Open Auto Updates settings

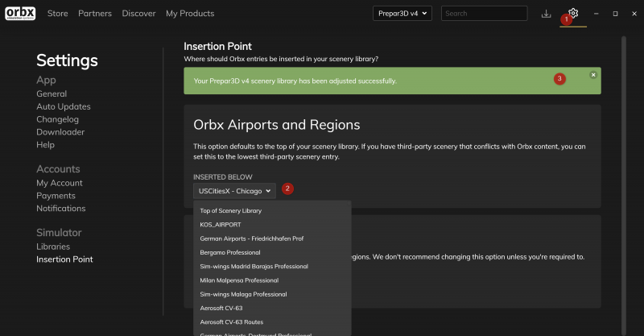point(64,106)
